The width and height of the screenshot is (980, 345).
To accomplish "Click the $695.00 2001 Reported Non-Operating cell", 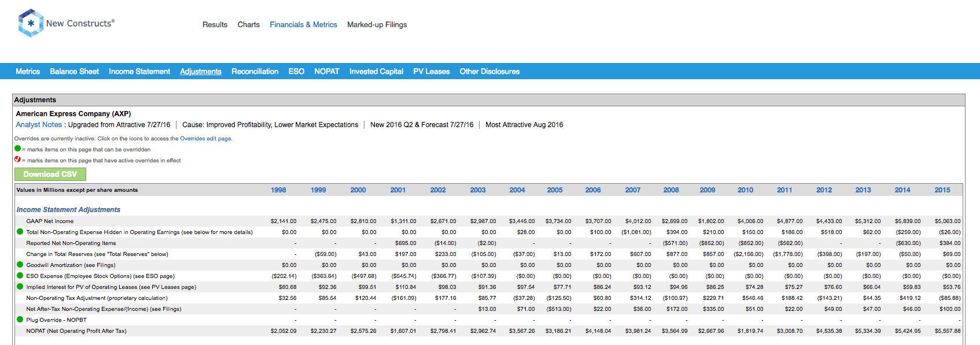I will (406, 243).
